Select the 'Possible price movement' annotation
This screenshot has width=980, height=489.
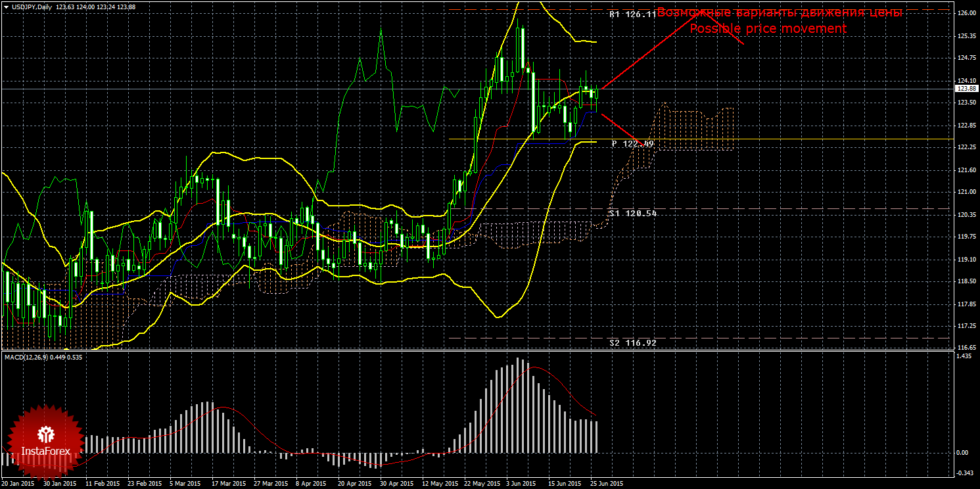point(768,29)
